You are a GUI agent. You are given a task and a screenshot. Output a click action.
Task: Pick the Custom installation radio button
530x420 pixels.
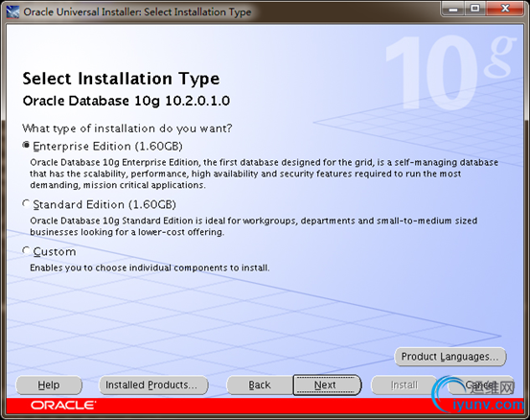(26, 250)
